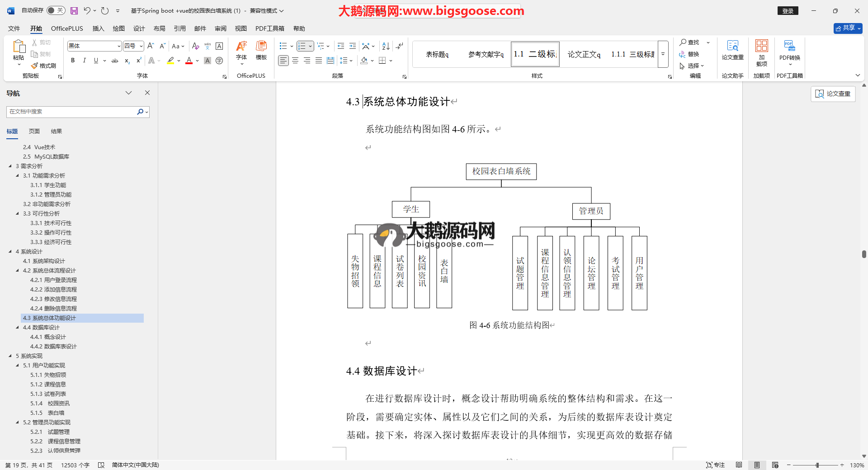This screenshot has width=868, height=470.
Task: Apply bold formatting with the B icon
Action: [73, 61]
